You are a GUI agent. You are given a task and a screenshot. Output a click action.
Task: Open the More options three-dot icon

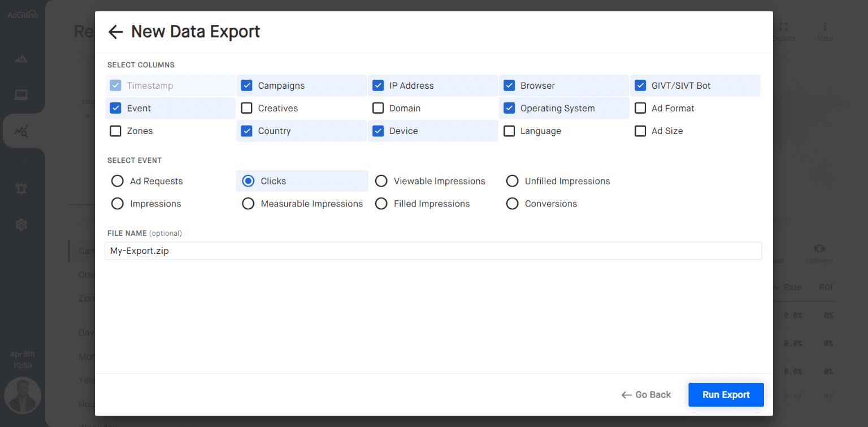[x=824, y=27]
